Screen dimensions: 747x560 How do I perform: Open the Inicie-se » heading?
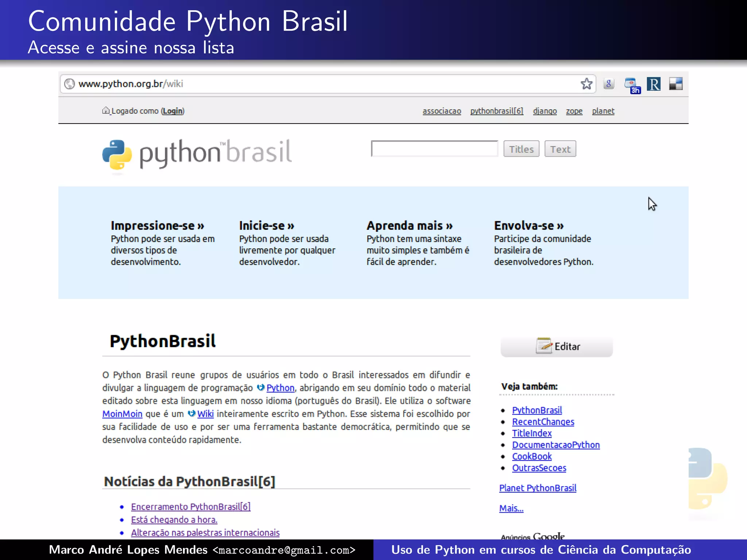pyautogui.click(x=267, y=226)
